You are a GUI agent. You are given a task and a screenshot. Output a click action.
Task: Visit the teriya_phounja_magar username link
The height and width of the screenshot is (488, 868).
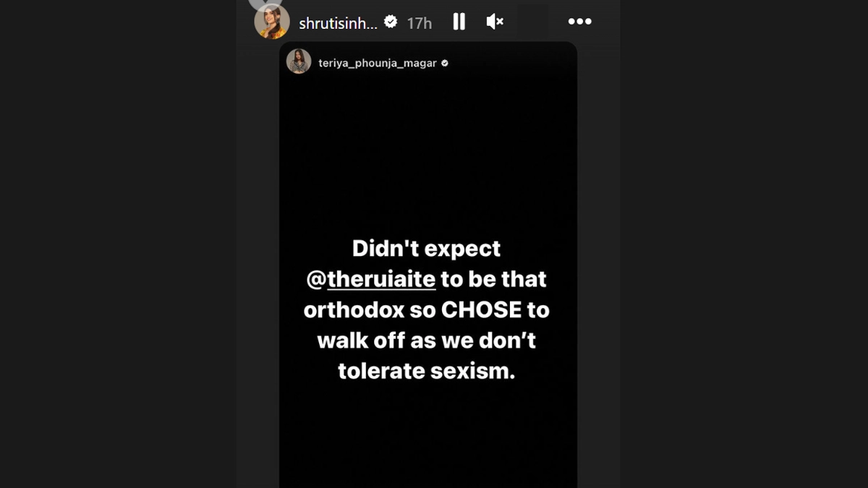[378, 63]
